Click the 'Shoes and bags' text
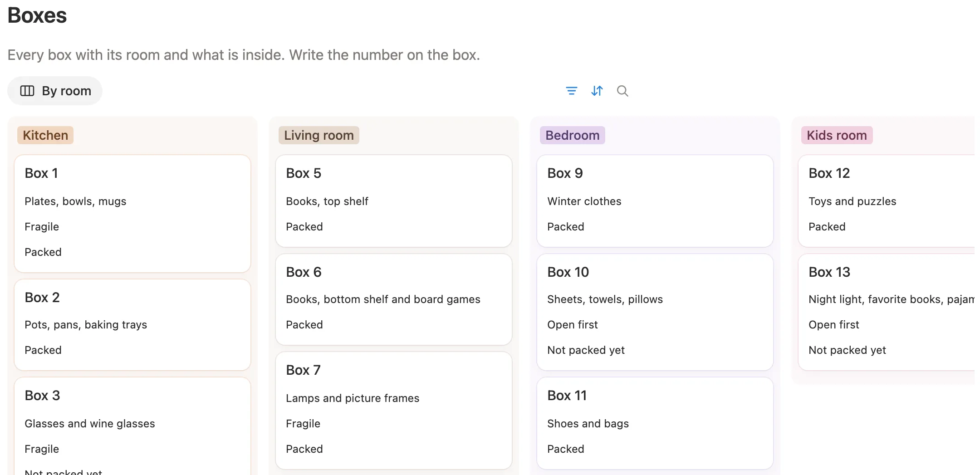The image size is (980, 475). 588,424
